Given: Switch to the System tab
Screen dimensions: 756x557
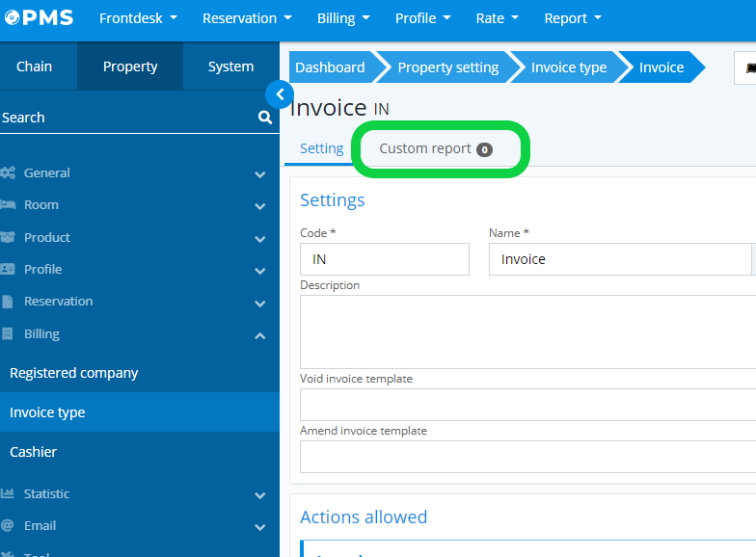Looking at the screenshot, I should (x=230, y=66).
